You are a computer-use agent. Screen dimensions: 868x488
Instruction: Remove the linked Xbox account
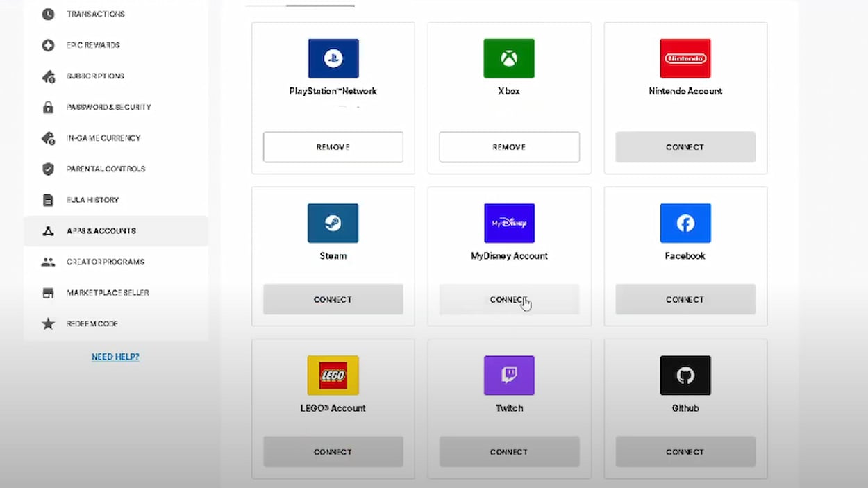pyautogui.click(x=509, y=147)
